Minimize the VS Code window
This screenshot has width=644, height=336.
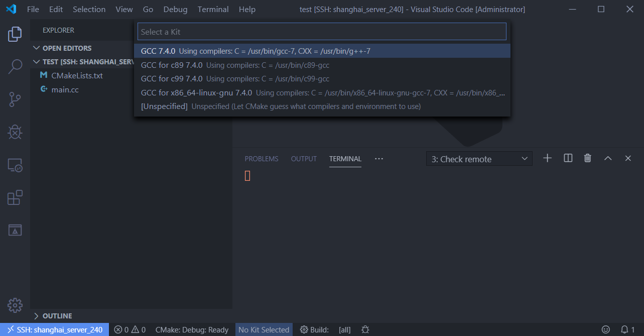[572, 9]
